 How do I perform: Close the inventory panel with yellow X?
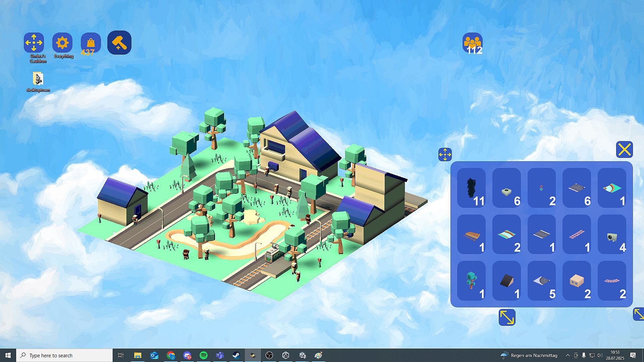tap(624, 149)
